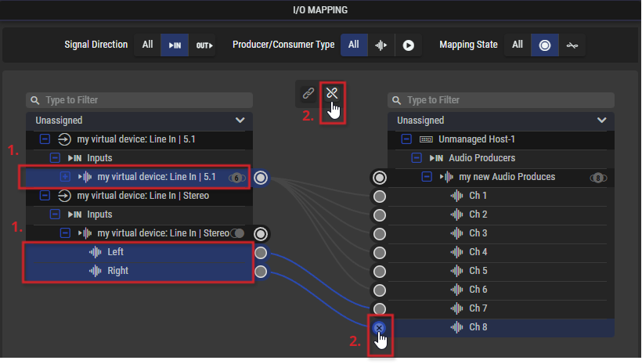Click the left Type to Filter field
This screenshot has height=364, width=642.
tap(139, 100)
